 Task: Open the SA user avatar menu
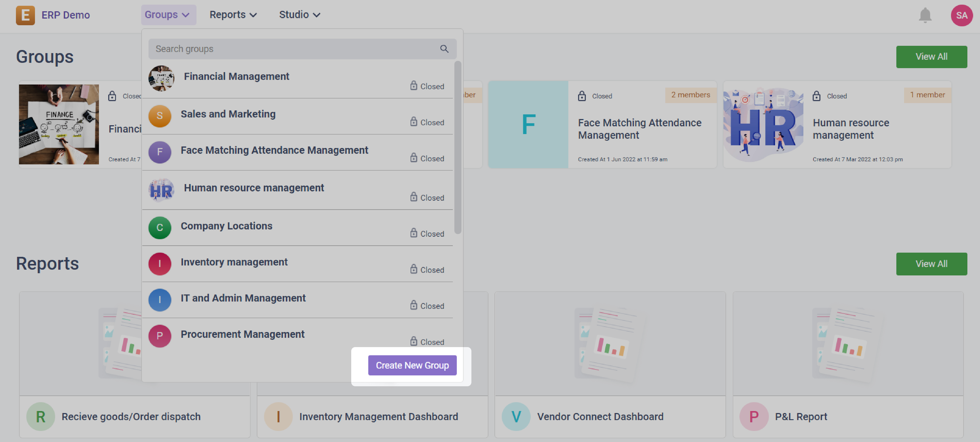click(x=961, y=15)
